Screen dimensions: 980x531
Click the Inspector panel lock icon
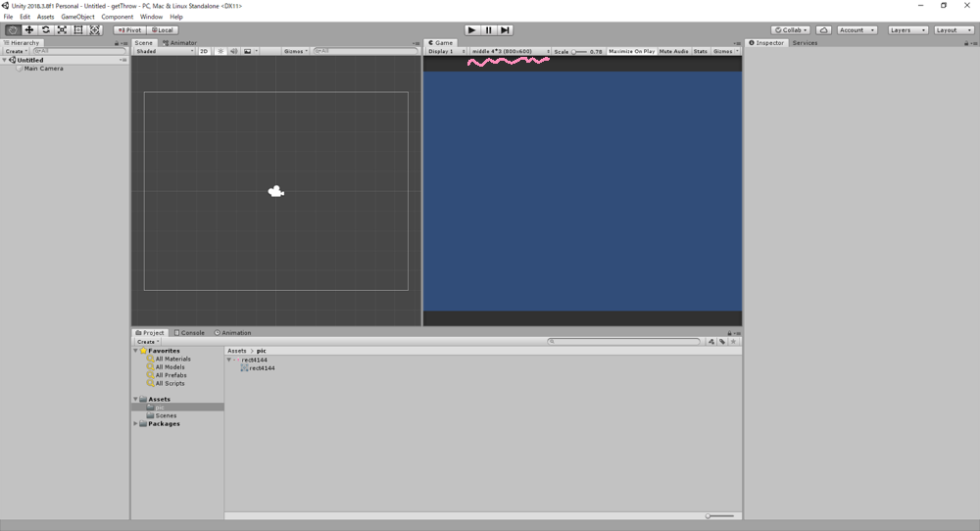click(966, 43)
